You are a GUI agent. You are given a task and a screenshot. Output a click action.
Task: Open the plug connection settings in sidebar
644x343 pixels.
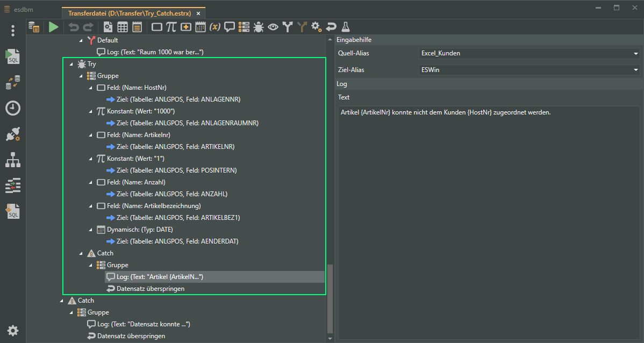pyautogui.click(x=13, y=134)
